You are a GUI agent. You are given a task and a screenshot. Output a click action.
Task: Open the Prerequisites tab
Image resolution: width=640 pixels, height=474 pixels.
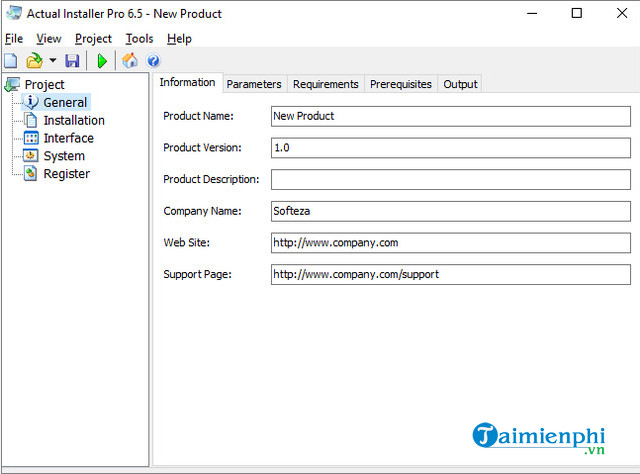pyautogui.click(x=400, y=84)
